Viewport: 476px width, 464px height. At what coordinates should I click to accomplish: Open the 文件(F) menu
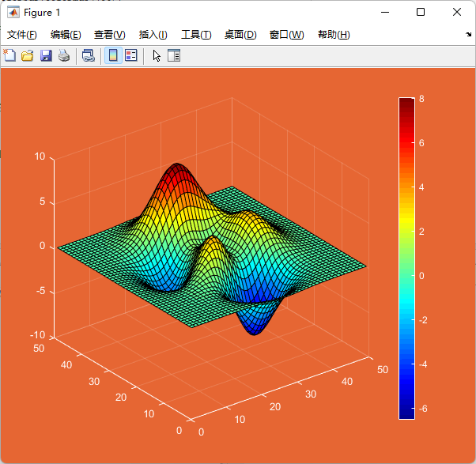[x=22, y=35]
